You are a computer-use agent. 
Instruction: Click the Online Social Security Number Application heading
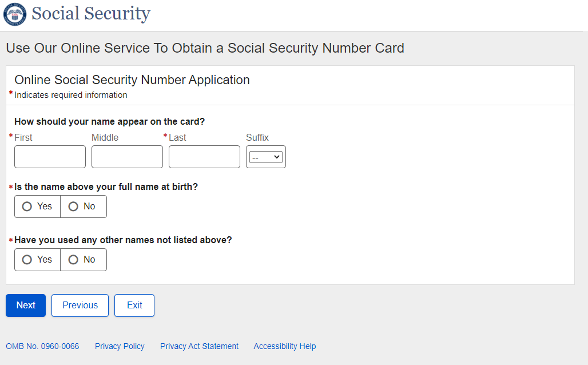[132, 80]
